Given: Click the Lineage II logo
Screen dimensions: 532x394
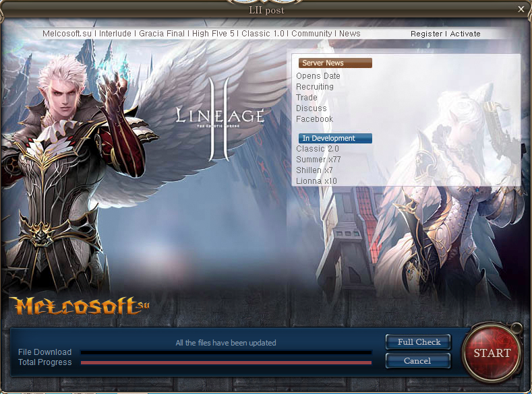Looking at the screenshot, I should pos(220,119).
